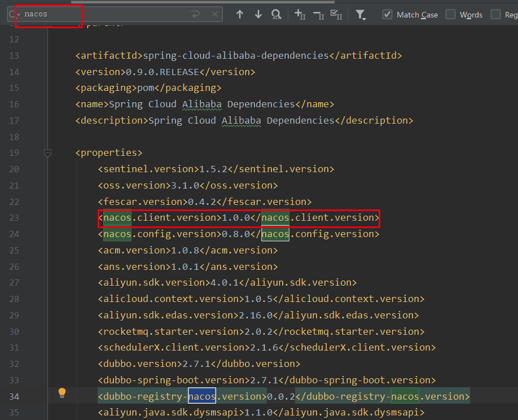
Task: Click the alicloud.context.version 1.0.5 line
Action: pos(261,299)
